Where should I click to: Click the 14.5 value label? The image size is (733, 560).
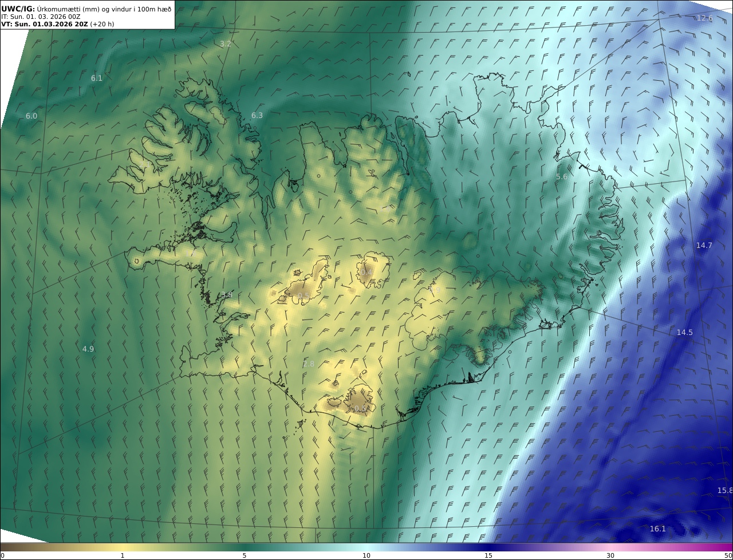point(684,332)
